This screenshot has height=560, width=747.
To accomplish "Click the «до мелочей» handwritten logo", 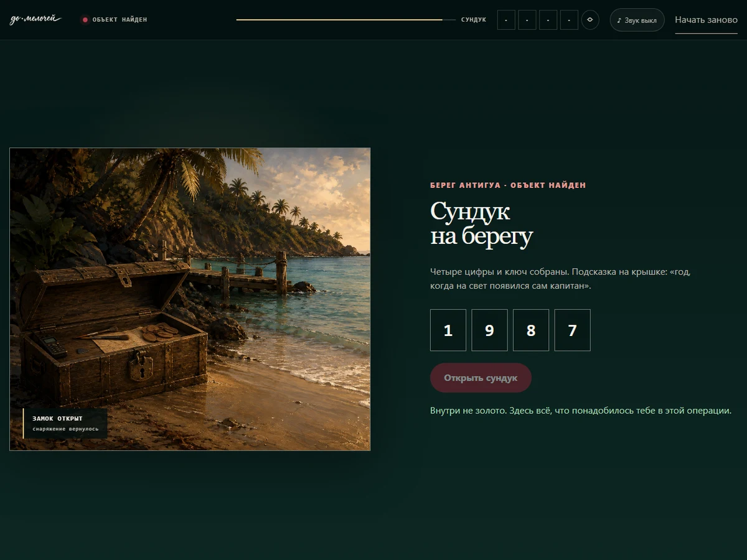I will coord(35,19).
